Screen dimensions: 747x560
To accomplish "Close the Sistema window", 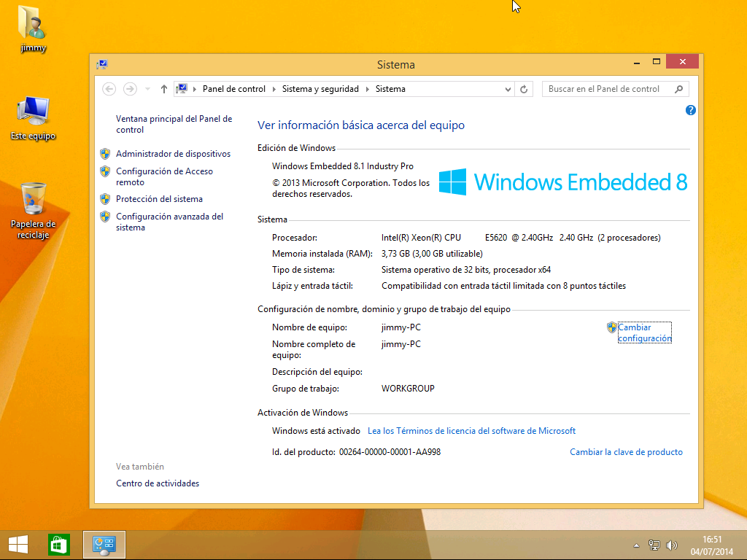I will tap(682, 61).
